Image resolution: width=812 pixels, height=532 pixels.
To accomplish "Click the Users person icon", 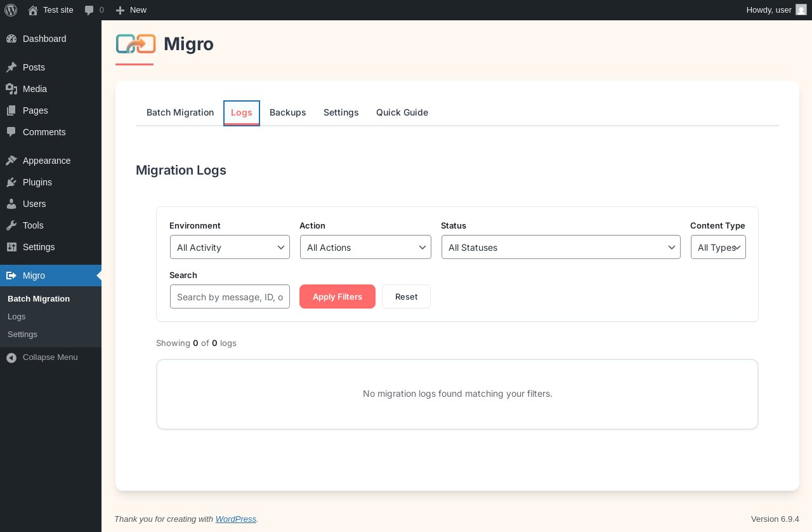I will (11, 204).
